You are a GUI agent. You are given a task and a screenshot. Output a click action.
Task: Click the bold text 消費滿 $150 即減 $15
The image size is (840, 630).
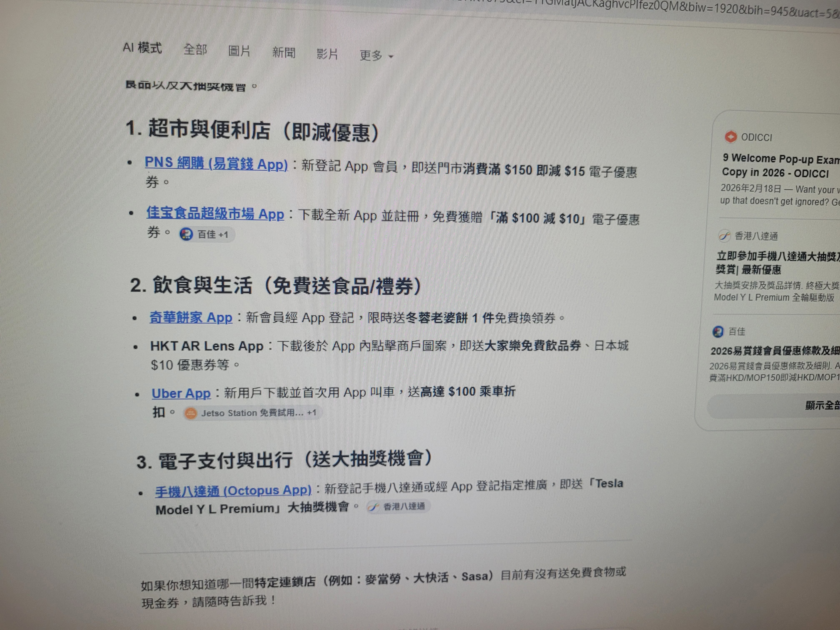[524, 169]
